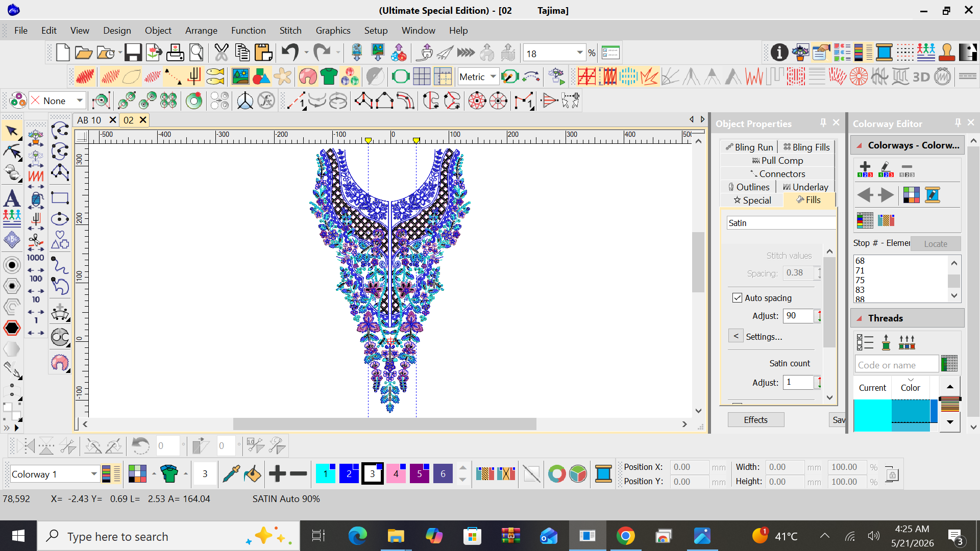Image resolution: width=980 pixels, height=551 pixels.
Task: Print the design using printer icon
Action: click(x=175, y=53)
